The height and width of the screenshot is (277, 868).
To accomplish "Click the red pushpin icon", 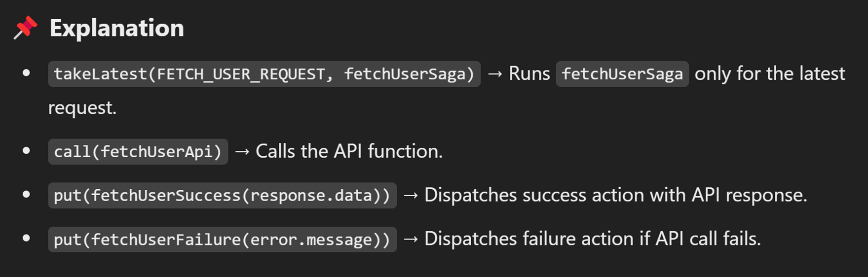I will coord(26,28).
